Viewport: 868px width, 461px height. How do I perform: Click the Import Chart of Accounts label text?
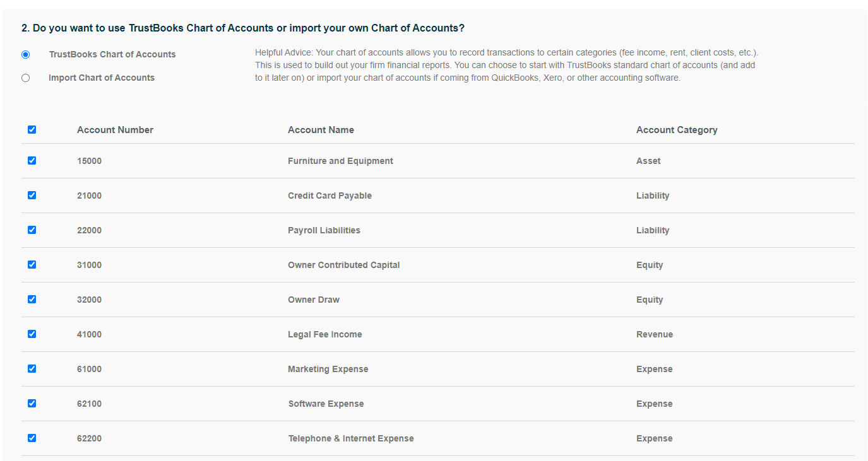click(101, 77)
